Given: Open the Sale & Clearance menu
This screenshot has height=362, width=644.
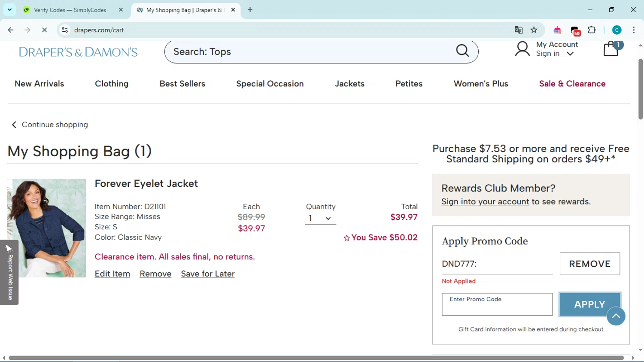Looking at the screenshot, I should click(x=572, y=84).
